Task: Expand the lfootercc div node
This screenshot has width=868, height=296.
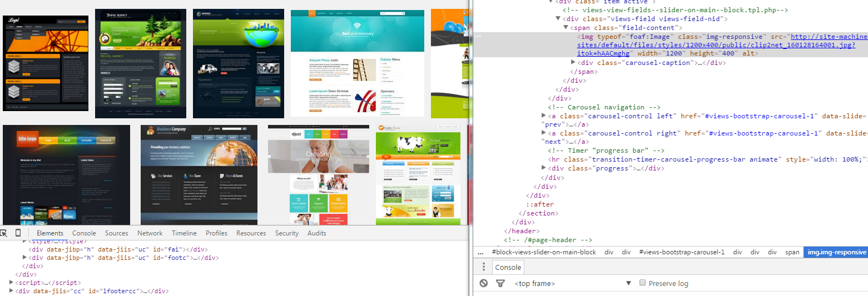Action: tap(12, 291)
